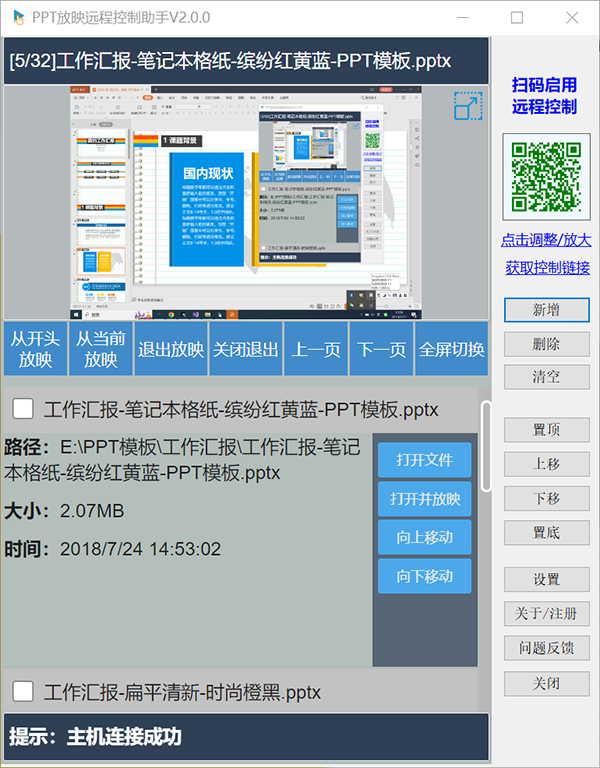
Task: Check the 扁平清新-时尚橙黑 file checkbox
Action: tap(23, 691)
